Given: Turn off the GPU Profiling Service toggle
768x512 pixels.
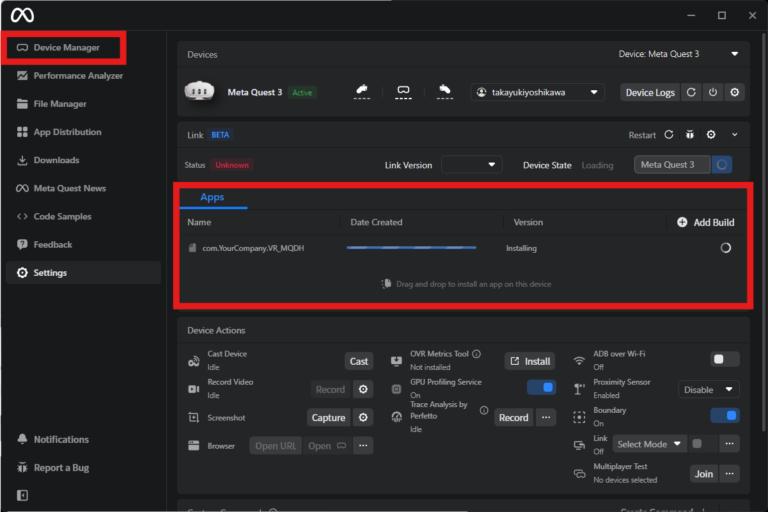Looking at the screenshot, I should (541, 388).
